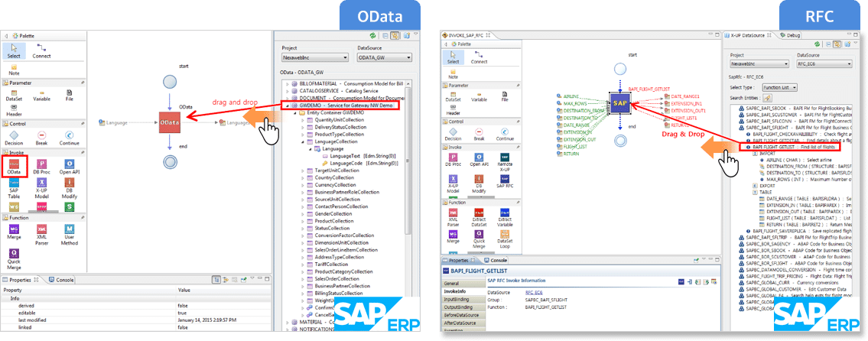
Task: Click the OData node on canvas
Action: (169, 122)
